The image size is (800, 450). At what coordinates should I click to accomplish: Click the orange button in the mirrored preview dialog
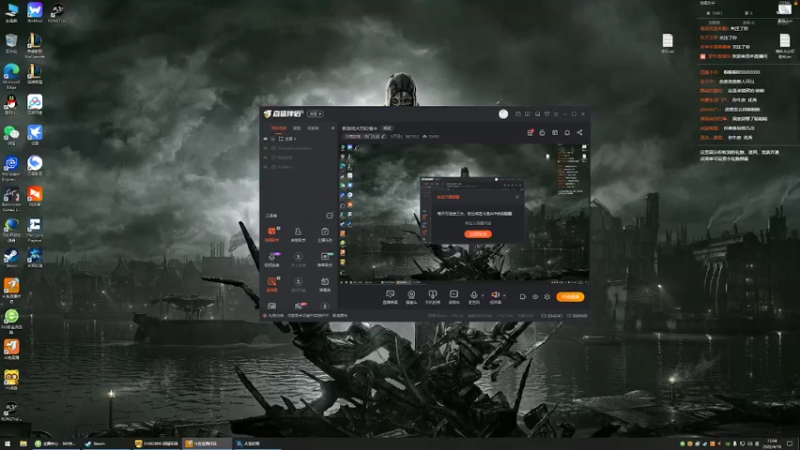pos(478,234)
